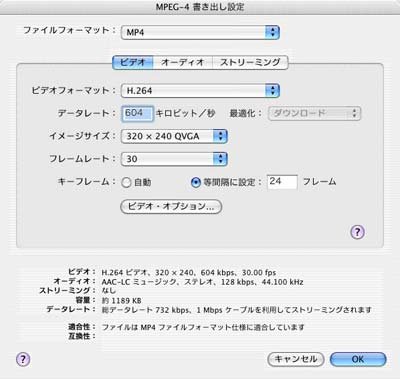Image resolution: width=400 pixels, height=379 pixels.
Task: Click the keyframe interval field showing 24
Action: tap(282, 182)
